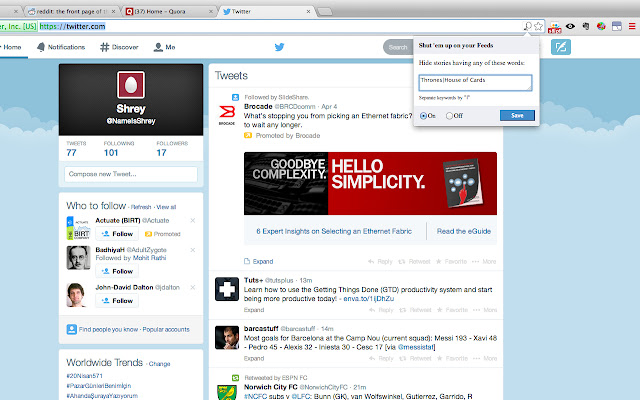Image resolution: width=640 pixels, height=400 pixels.
Task: Open the Me profile tab
Action: pos(164,47)
